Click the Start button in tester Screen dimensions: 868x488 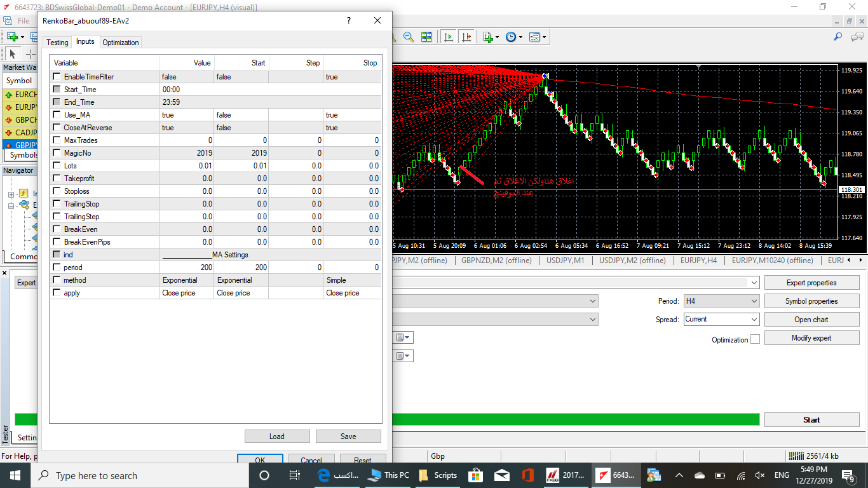click(x=811, y=420)
